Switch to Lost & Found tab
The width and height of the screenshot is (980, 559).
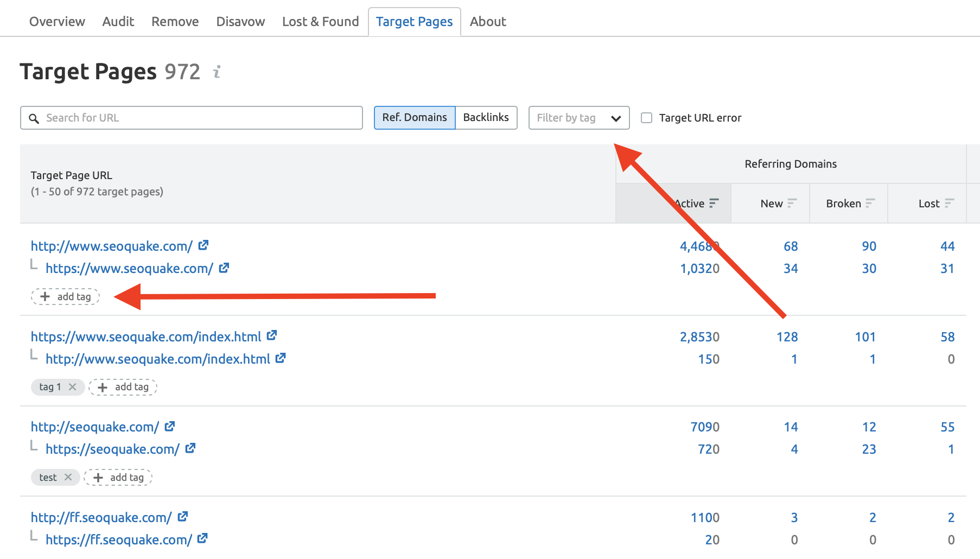pyautogui.click(x=321, y=22)
